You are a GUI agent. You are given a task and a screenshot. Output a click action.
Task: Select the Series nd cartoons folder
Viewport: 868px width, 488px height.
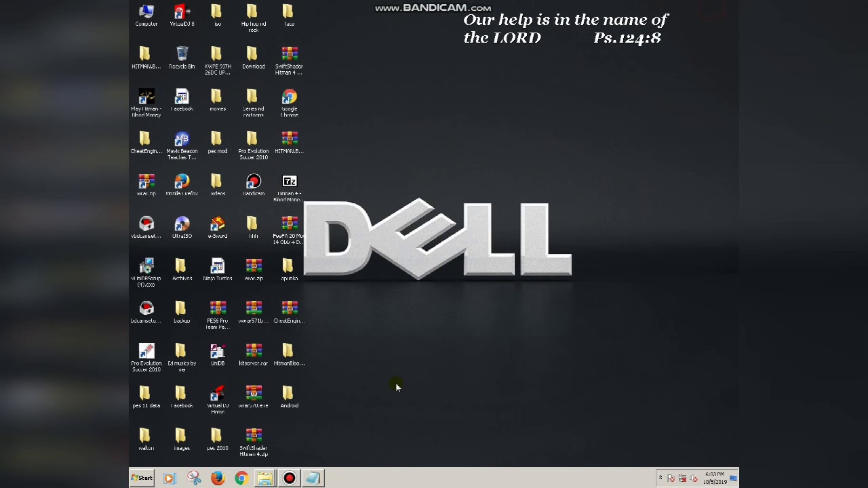(254, 104)
